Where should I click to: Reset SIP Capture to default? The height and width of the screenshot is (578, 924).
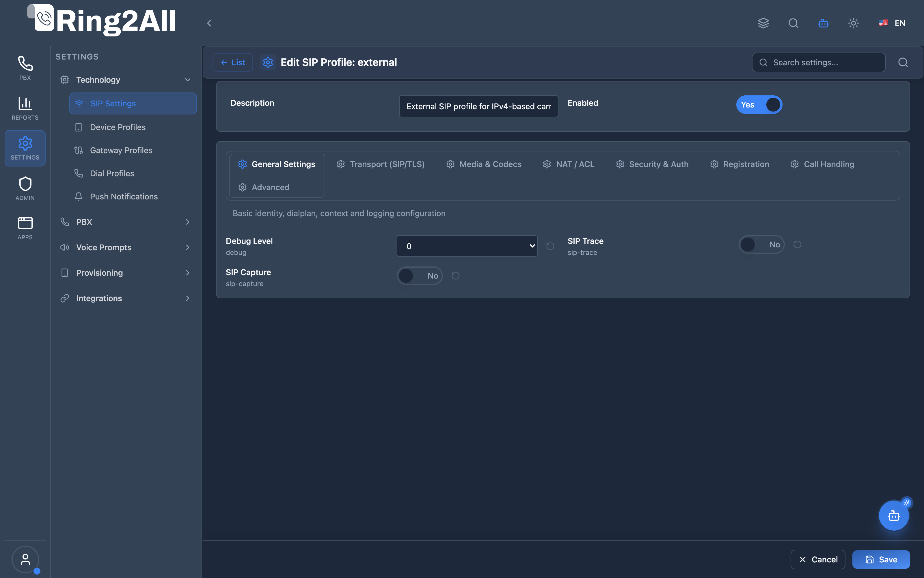(456, 276)
